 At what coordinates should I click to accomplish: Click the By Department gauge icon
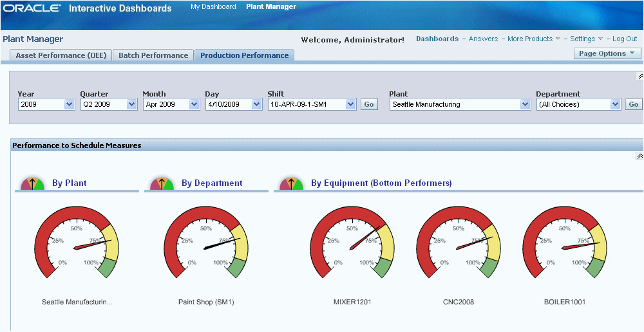coord(162,183)
